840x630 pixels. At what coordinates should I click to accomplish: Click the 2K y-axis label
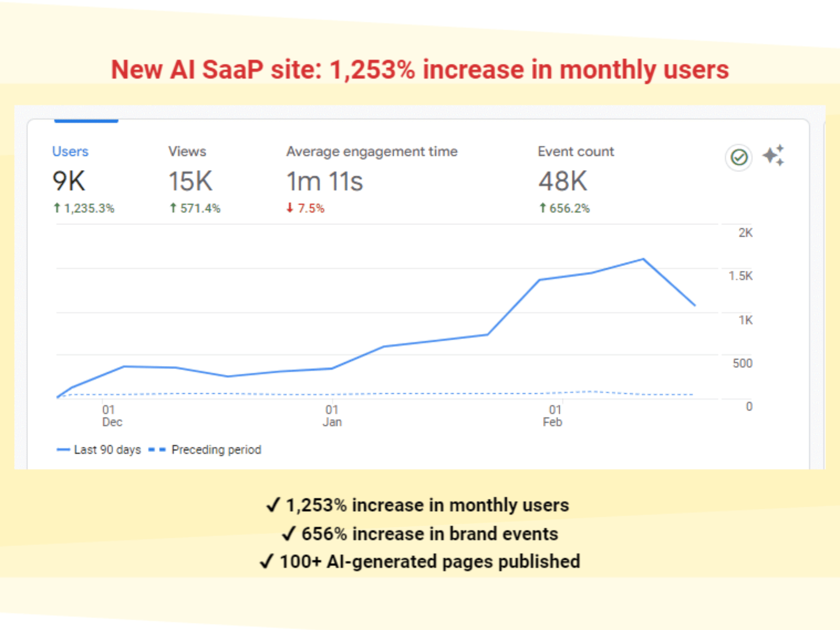pyautogui.click(x=745, y=233)
